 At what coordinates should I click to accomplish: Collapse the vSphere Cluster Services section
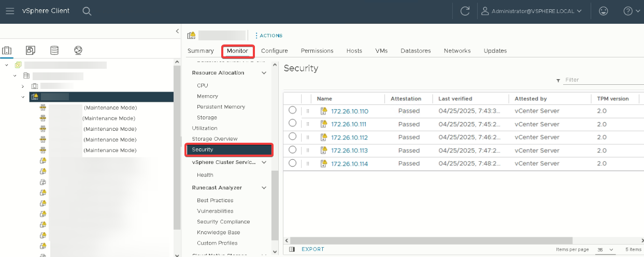pyautogui.click(x=264, y=162)
